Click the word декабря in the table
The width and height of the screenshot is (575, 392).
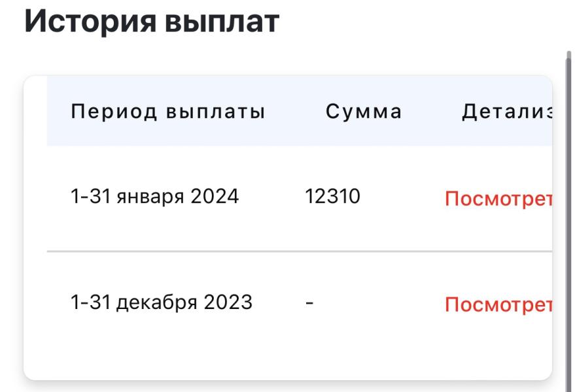click(157, 303)
